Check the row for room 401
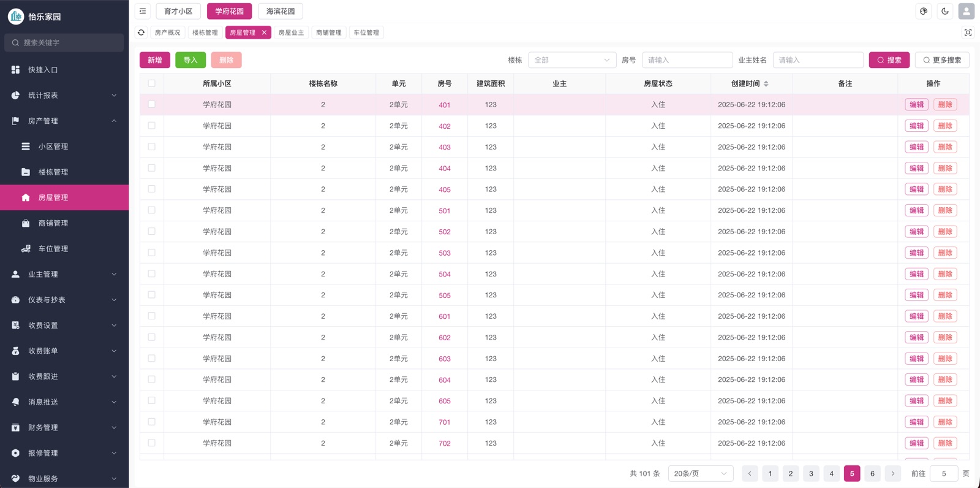 pos(151,104)
